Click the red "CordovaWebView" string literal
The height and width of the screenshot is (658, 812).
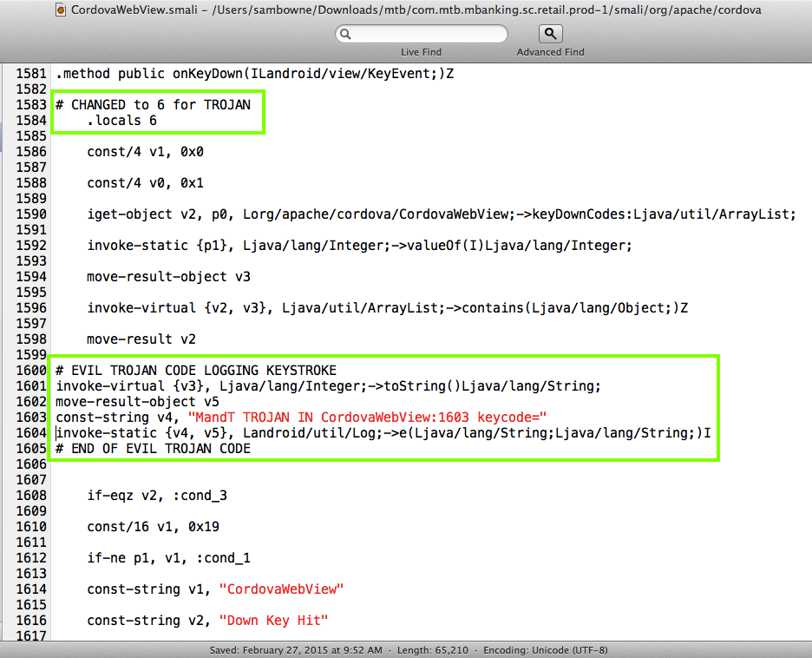[281, 589]
